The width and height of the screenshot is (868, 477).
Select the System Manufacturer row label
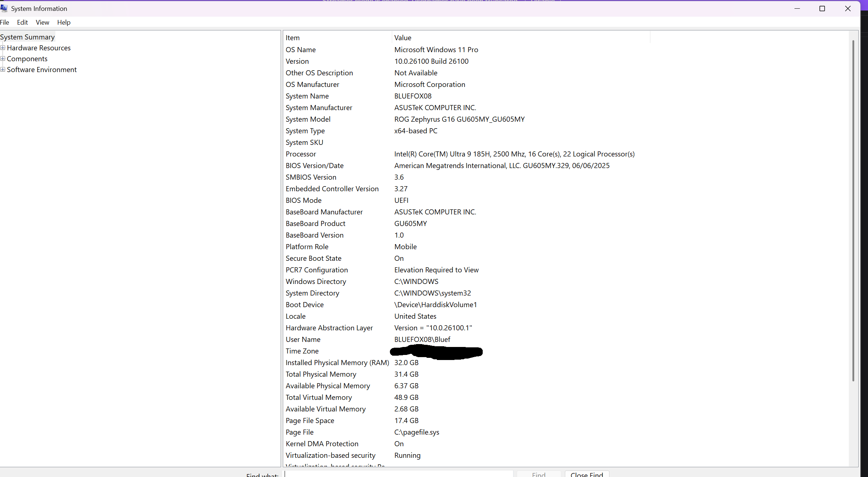(319, 108)
